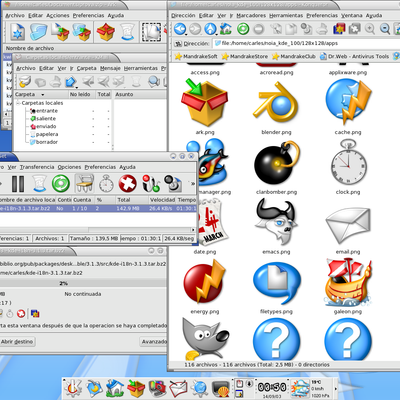This screenshot has width=400, height=400.
Task: Open Ventana menu in file browser
Action: tap(352, 15)
